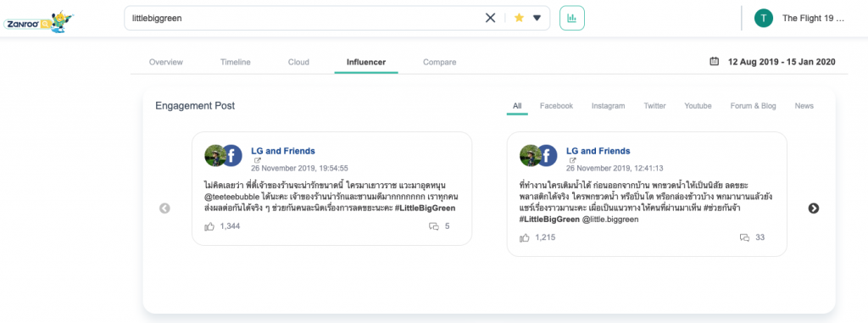
Task: Click the Zanroo logo
Action: point(39,21)
